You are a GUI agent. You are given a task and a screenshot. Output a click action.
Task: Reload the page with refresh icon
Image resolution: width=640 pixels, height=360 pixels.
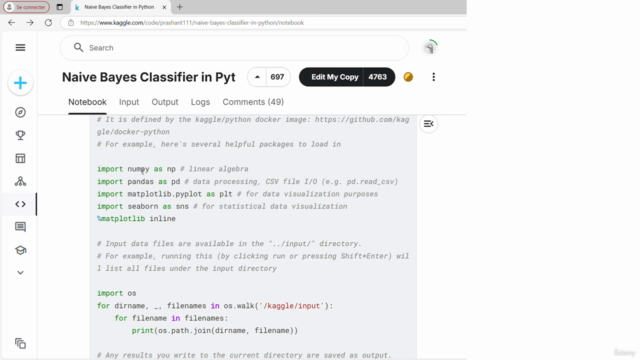[48, 22]
